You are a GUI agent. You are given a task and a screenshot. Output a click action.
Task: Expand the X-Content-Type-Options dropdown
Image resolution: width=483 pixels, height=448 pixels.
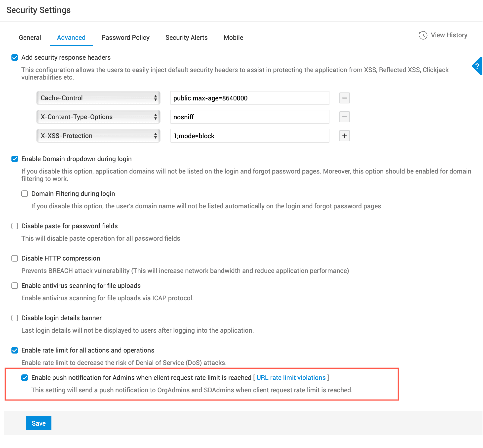pyautogui.click(x=98, y=117)
